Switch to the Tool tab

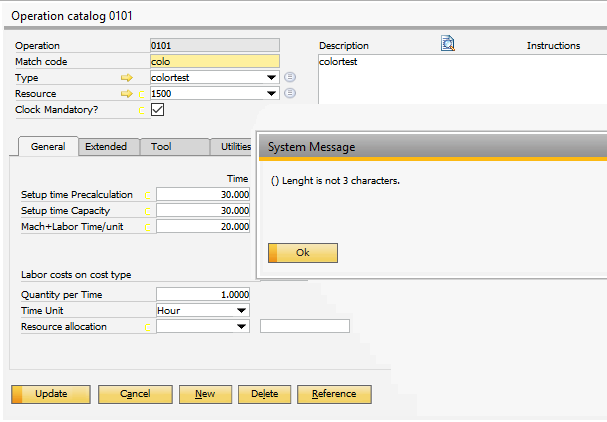(x=161, y=147)
